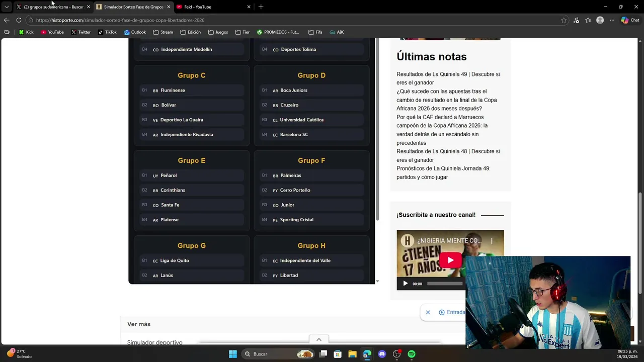Viewport: 644px width, 362px height.
Task: Open the YouTube bookmark
Action: pyautogui.click(x=52, y=32)
